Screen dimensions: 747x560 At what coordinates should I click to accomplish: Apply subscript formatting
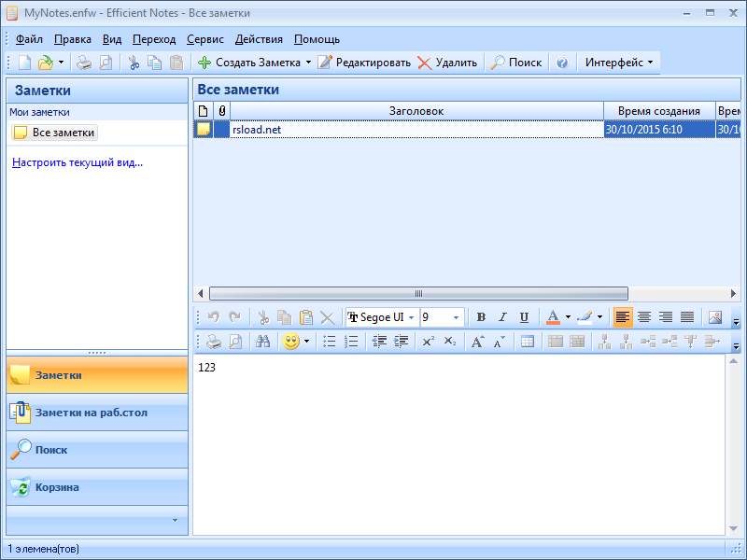[450, 342]
